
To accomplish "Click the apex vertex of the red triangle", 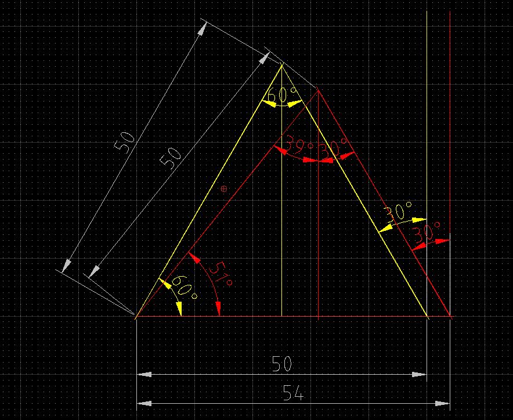I will click(x=319, y=90).
